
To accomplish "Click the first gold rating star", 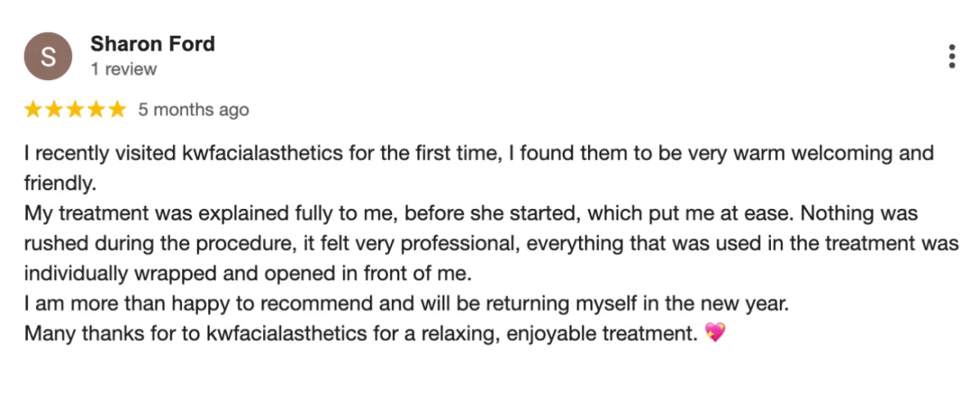I will [33, 109].
